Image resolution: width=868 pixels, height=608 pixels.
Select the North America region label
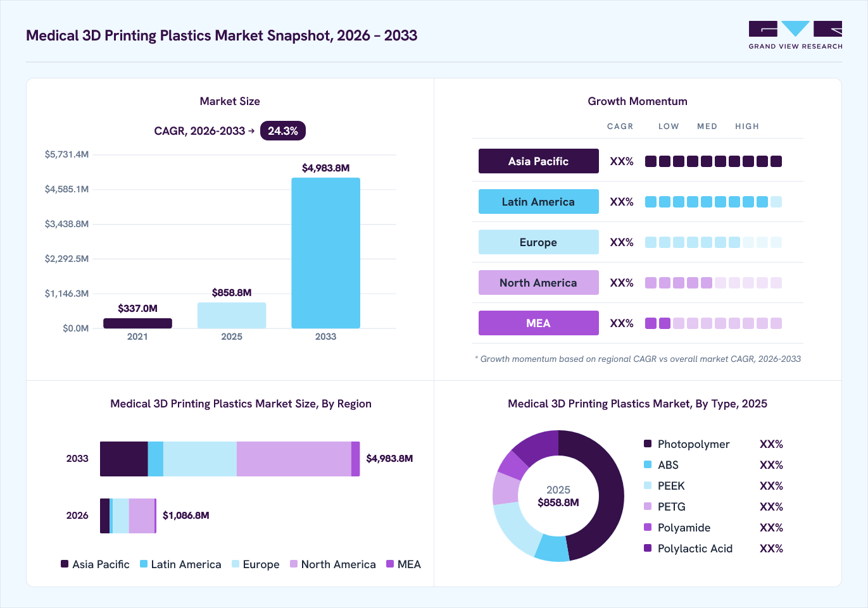(x=538, y=283)
